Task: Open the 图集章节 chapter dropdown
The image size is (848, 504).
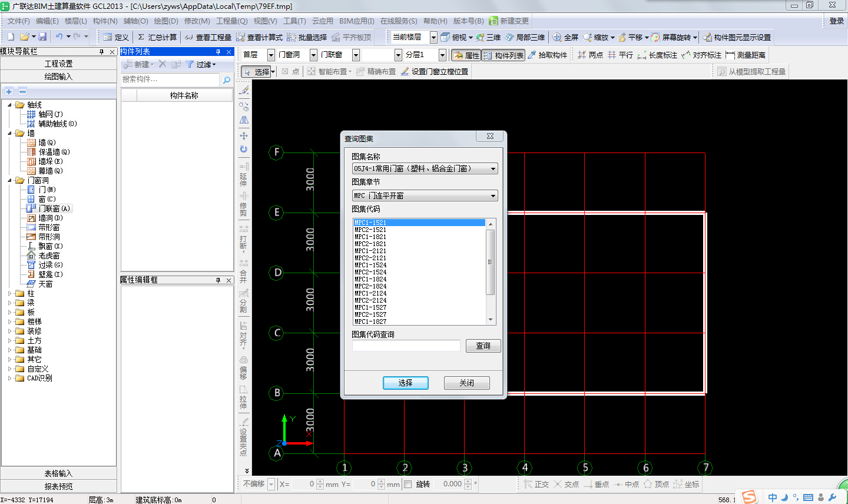Action: pos(425,195)
